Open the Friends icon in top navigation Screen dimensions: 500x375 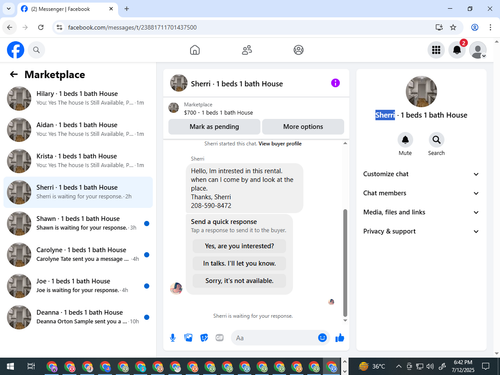[247, 50]
